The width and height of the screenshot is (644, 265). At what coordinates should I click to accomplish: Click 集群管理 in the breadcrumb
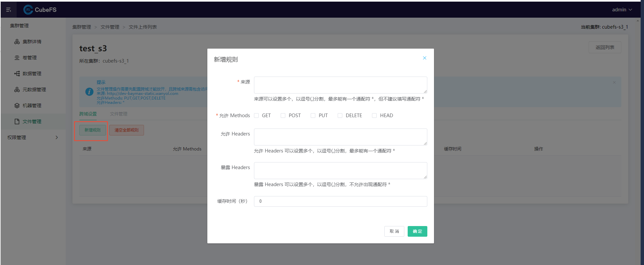coord(82,27)
